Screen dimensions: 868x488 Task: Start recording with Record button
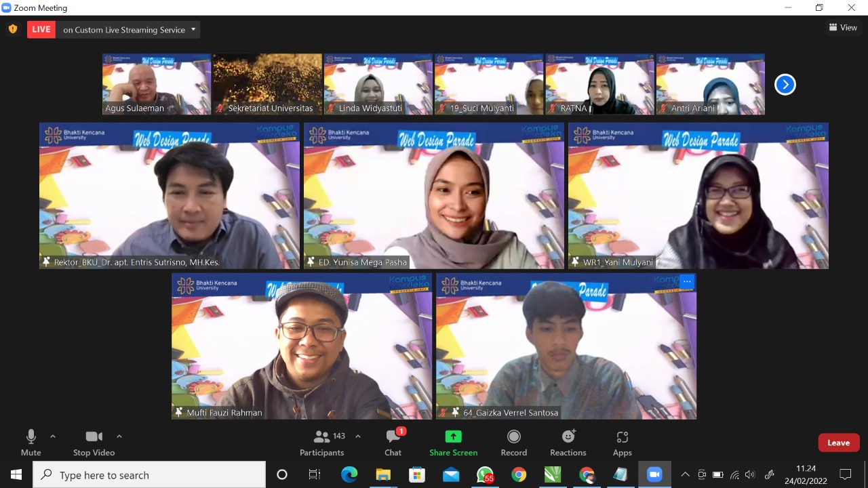pyautogui.click(x=514, y=443)
